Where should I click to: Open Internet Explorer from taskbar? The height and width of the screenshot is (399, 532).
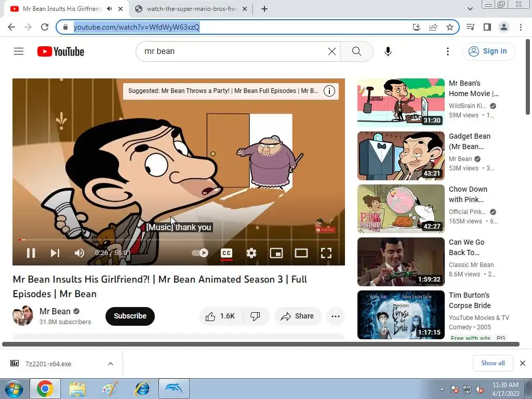pyautogui.click(x=142, y=389)
